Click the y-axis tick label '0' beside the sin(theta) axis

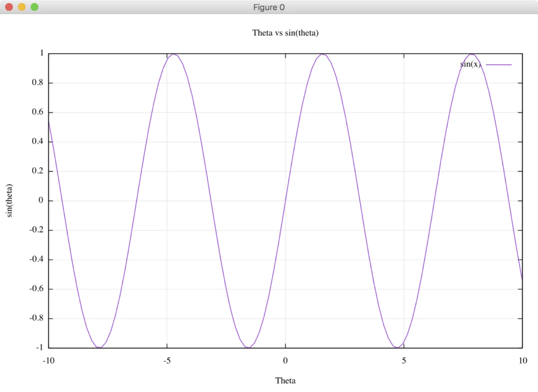[x=41, y=200]
